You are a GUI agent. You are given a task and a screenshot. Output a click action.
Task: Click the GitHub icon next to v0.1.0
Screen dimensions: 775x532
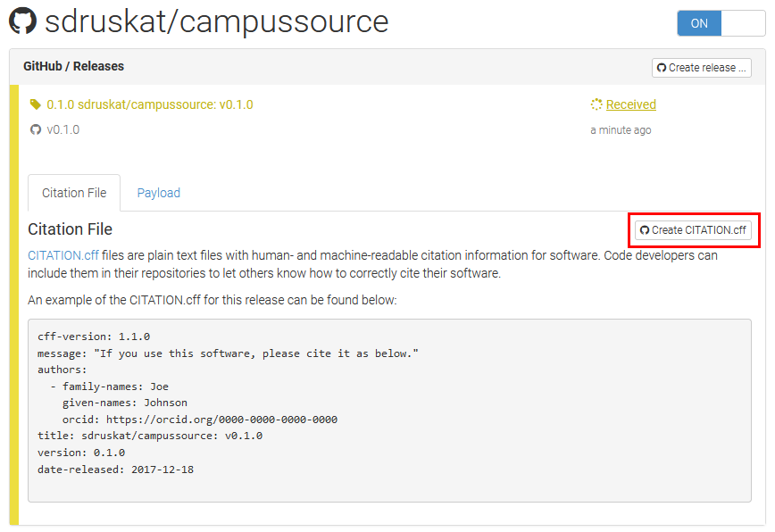click(x=36, y=130)
